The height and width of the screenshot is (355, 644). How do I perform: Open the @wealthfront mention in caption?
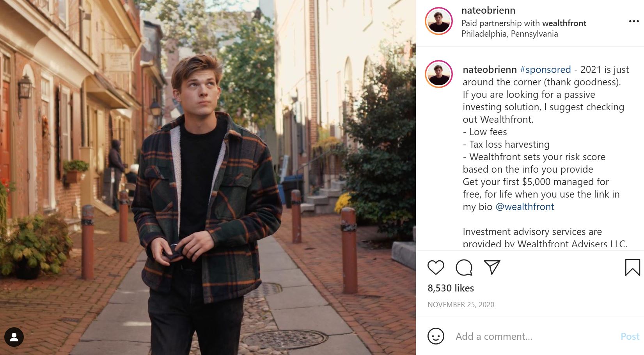[x=525, y=207]
